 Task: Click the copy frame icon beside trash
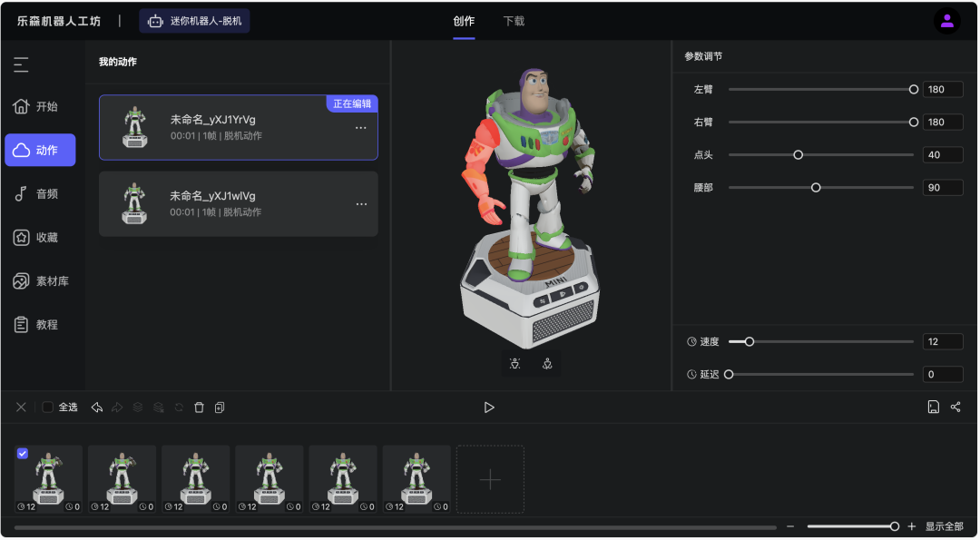pos(220,407)
